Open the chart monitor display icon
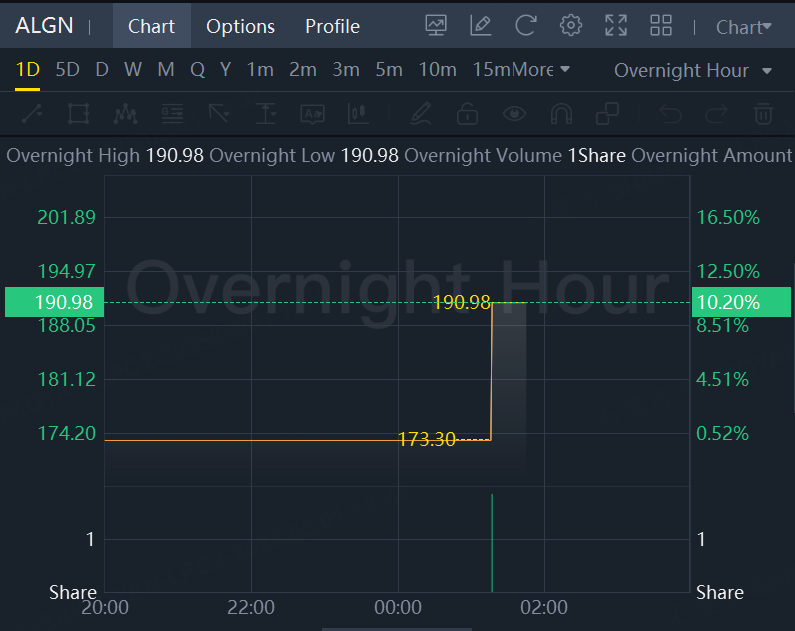The image size is (795, 631). pyautogui.click(x=436, y=25)
